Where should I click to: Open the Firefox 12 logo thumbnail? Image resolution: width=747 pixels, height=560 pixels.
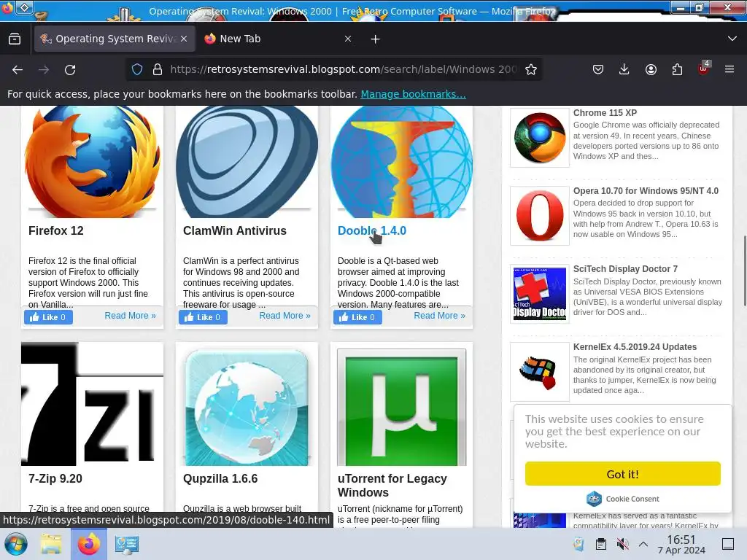(93, 161)
